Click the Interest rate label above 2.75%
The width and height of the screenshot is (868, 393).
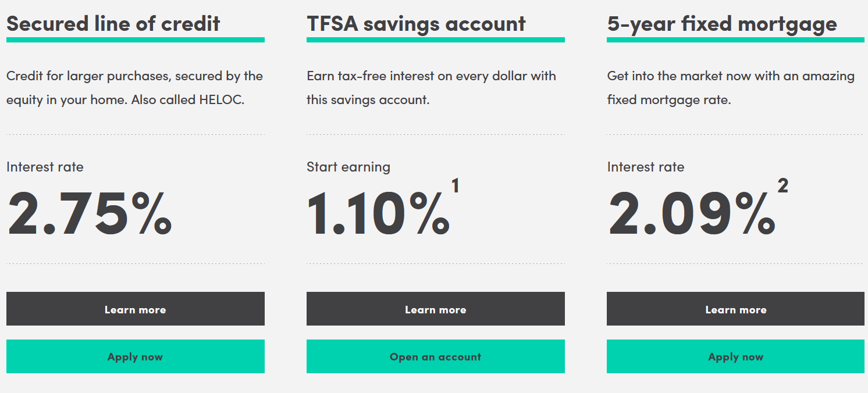(45, 167)
